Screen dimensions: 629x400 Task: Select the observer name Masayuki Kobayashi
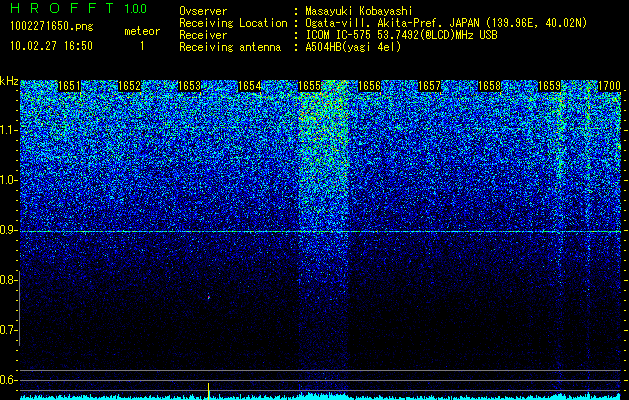click(x=359, y=11)
